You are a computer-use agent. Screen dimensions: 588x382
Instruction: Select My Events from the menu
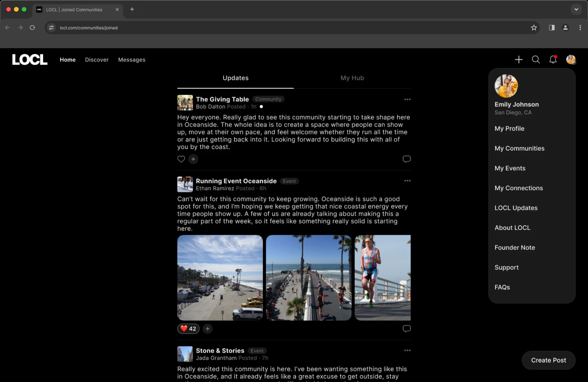pos(510,168)
